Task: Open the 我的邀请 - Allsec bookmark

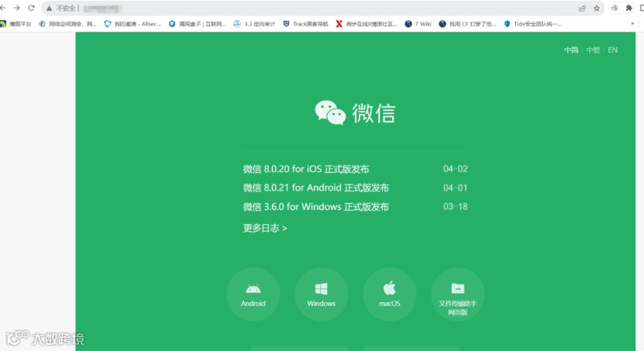Action: (133, 24)
